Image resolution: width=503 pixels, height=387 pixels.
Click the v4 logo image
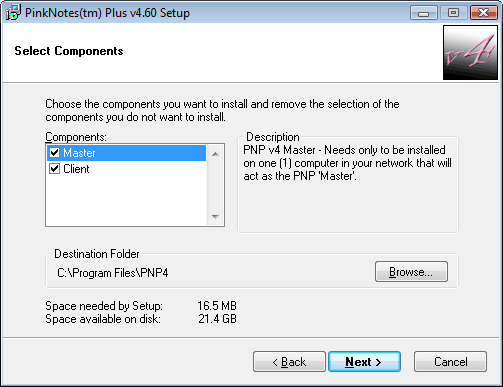470,53
